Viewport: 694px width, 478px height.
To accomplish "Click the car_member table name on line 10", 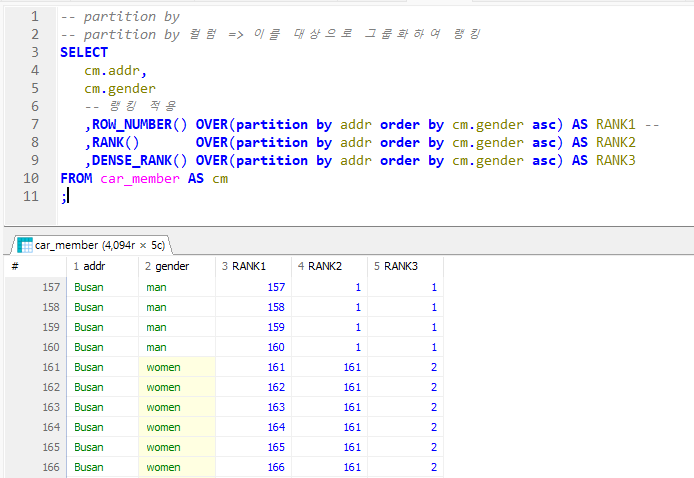I will (x=140, y=178).
